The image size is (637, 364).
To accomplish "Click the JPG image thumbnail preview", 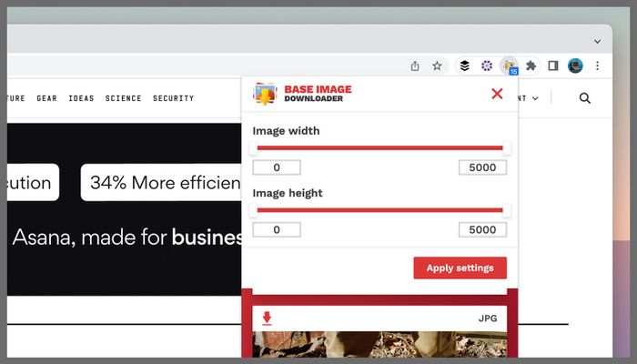I will [379, 344].
